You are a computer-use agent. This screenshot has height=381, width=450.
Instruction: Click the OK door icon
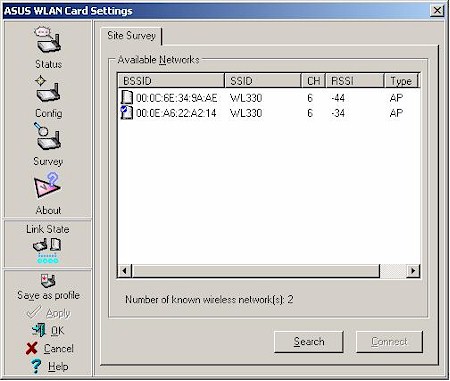coord(39,330)
